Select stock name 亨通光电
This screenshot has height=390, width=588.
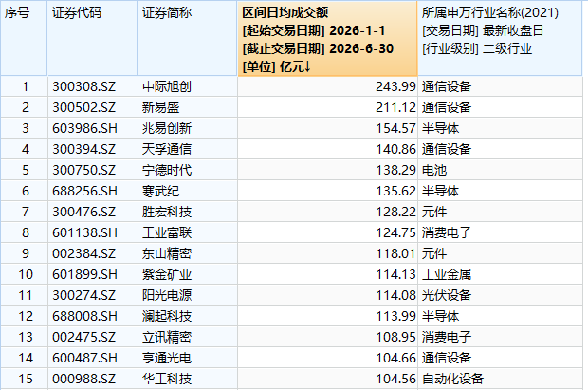click(167, 358)
